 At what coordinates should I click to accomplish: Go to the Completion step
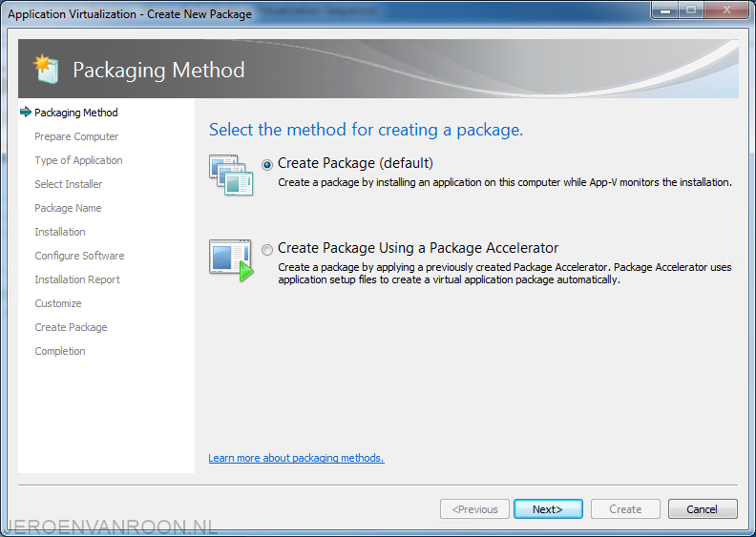[x=60, y=351]
